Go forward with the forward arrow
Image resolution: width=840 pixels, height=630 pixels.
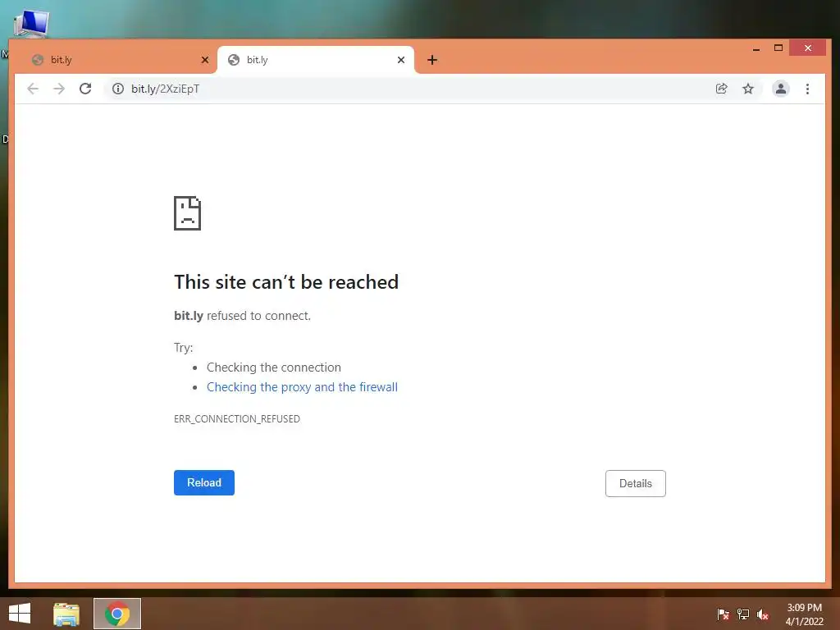(x=59, y=89)
